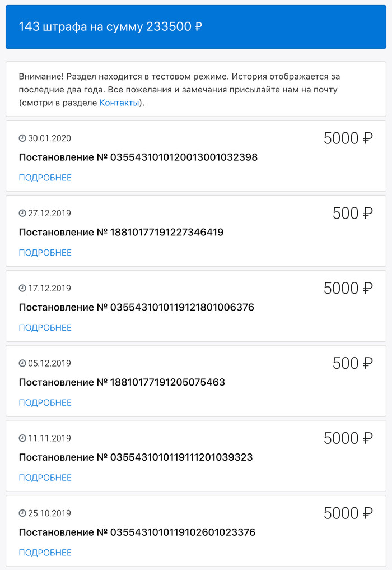Show details ПОДРОБНЕЕ for the 05.12.2019 fine

[45, 402]
